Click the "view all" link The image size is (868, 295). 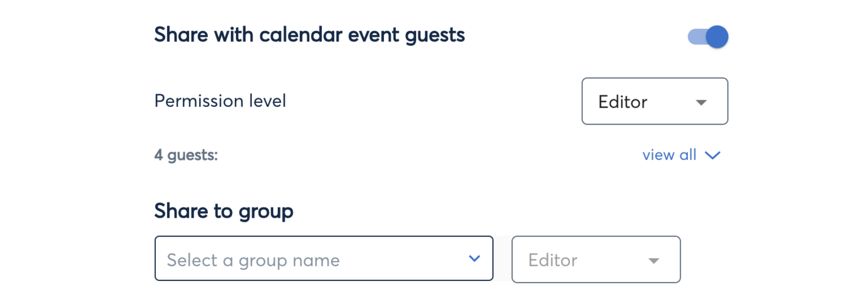[669, 155]
